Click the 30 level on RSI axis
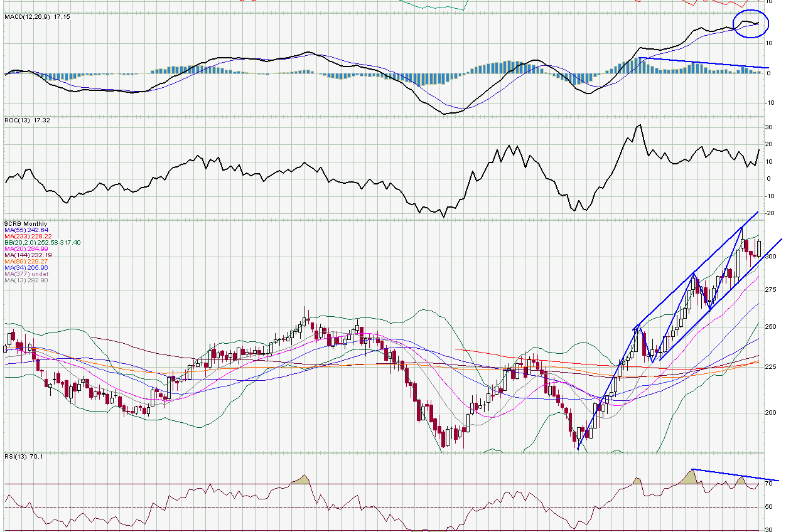The height and width of the screenshot is (532, 786). pyautogui.click(x=768, y=529)
